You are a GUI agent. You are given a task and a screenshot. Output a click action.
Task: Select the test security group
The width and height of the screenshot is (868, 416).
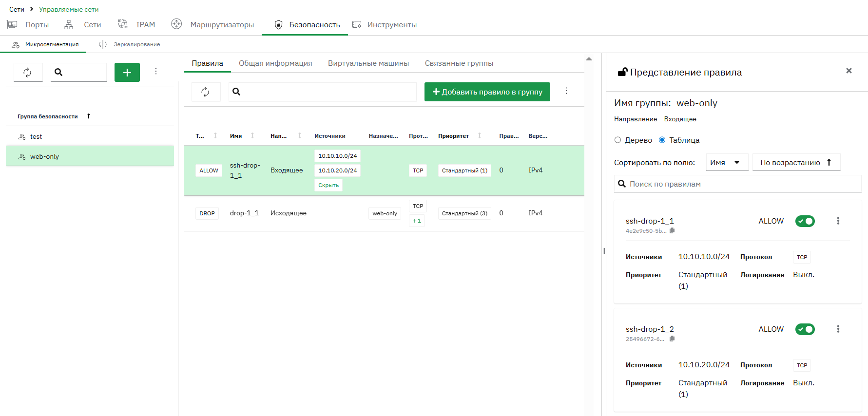pos(90,137)
